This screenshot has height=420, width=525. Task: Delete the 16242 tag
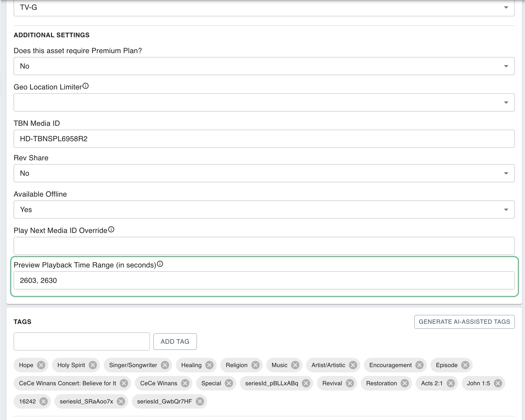coord(43,401)
